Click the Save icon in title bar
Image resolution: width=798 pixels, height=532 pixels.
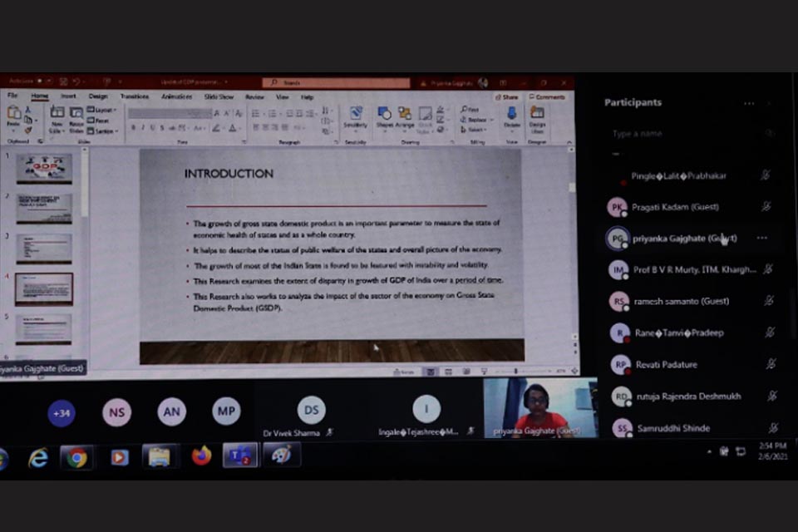point(64,81)
